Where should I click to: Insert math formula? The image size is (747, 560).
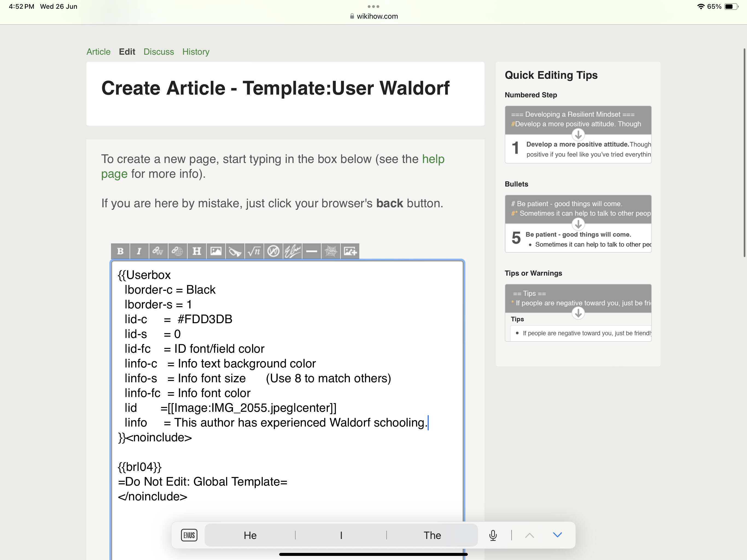(254, 251)
